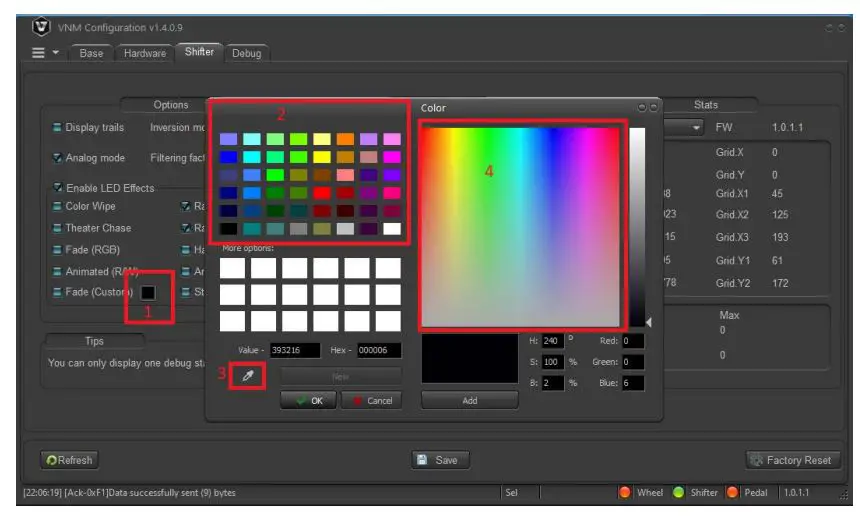Click the Save button

click(x=440, y=460)
